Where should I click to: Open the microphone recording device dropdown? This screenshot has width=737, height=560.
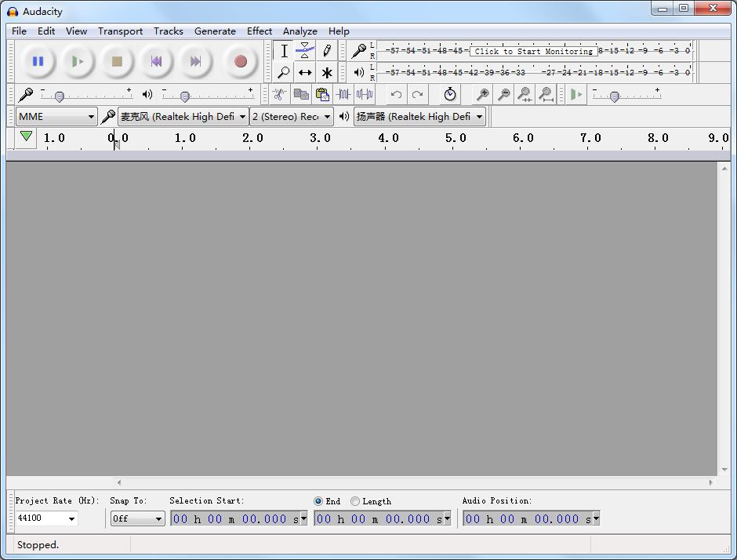tap(183, 117)
